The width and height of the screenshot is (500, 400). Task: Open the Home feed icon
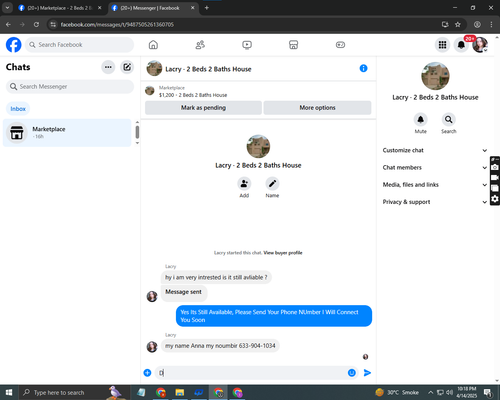[x=153, y=45]
